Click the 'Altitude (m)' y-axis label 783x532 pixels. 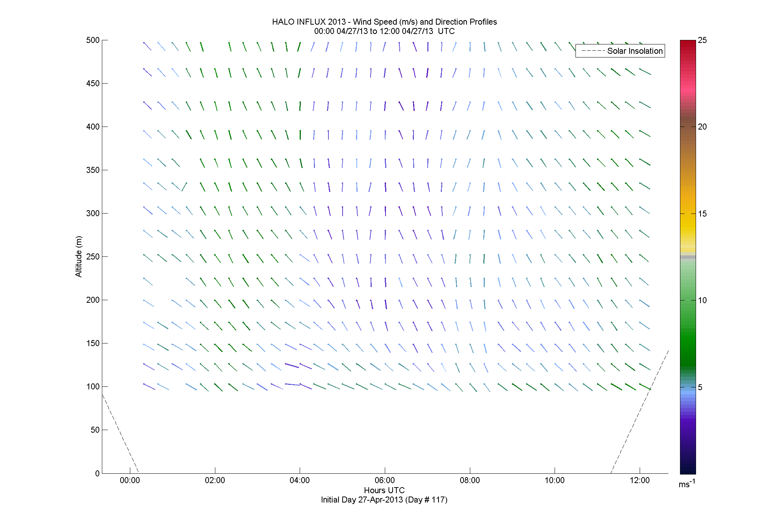tap(78, 256)
